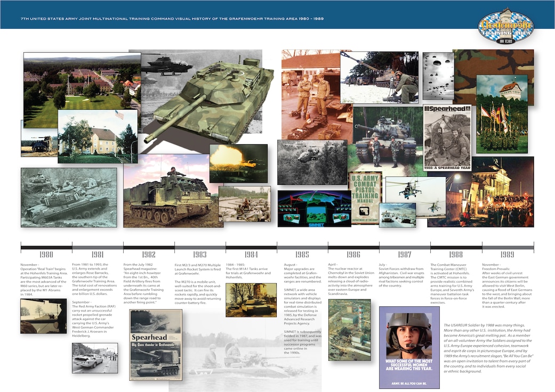Click the Operation "Real Train" paragraph

click(x=44, y=279)
